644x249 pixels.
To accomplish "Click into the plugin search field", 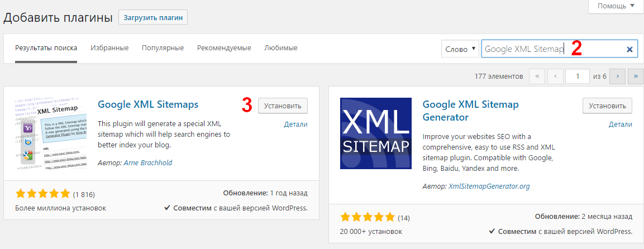I will coord(560,49).
